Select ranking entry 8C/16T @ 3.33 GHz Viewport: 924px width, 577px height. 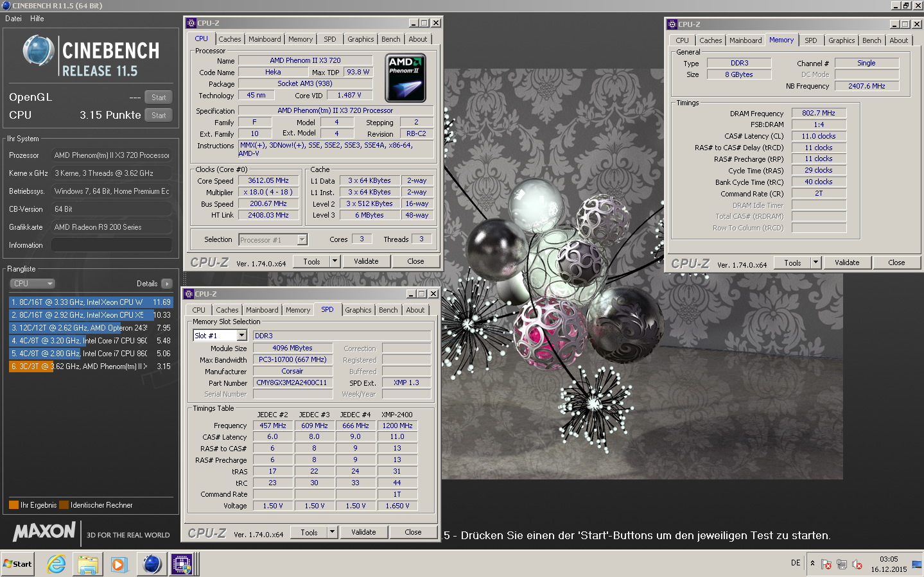coord(91,302)
